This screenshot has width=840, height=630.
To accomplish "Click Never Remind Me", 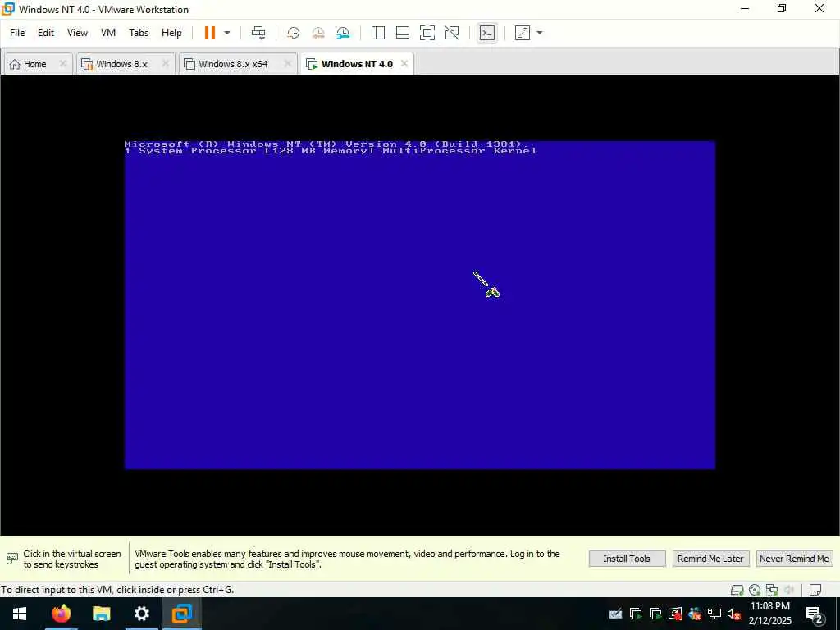I will coord(794,559).
